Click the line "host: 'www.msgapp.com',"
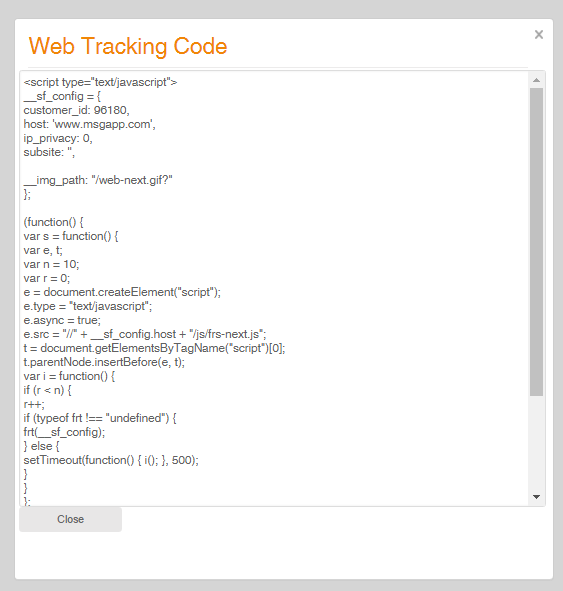The width and height of the screenshot is (563, 591). [x=89, y=124]
